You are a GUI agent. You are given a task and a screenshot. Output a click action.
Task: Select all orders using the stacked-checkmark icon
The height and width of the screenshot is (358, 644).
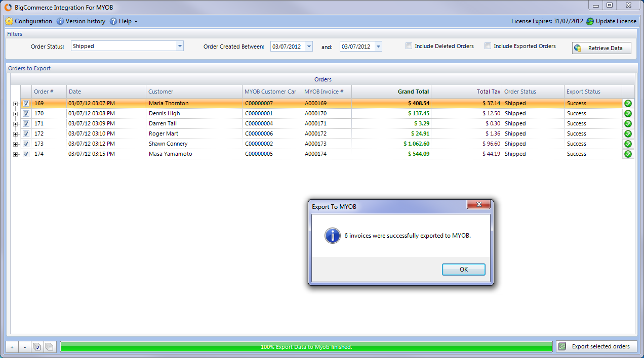pyautogui.click(x=36, y=347)
